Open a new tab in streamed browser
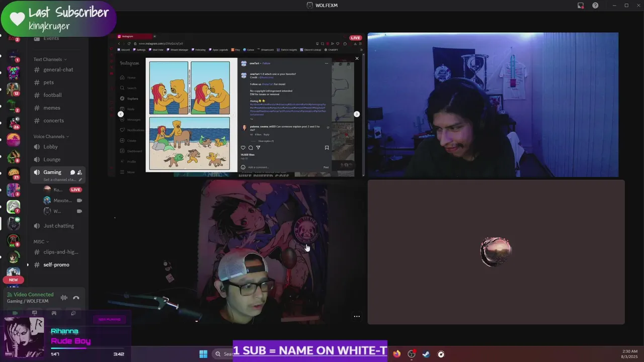This screenshot has width=644, height=362. point(155,36)
